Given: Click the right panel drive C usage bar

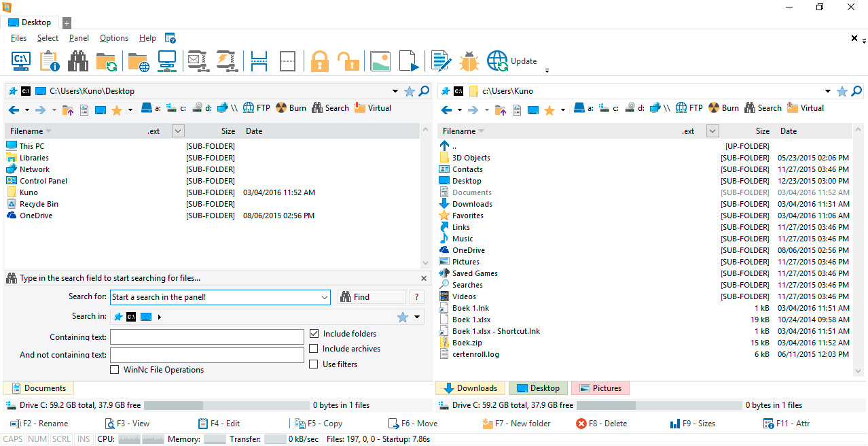Looking at the screenshot, I should (x=659, y=405).
